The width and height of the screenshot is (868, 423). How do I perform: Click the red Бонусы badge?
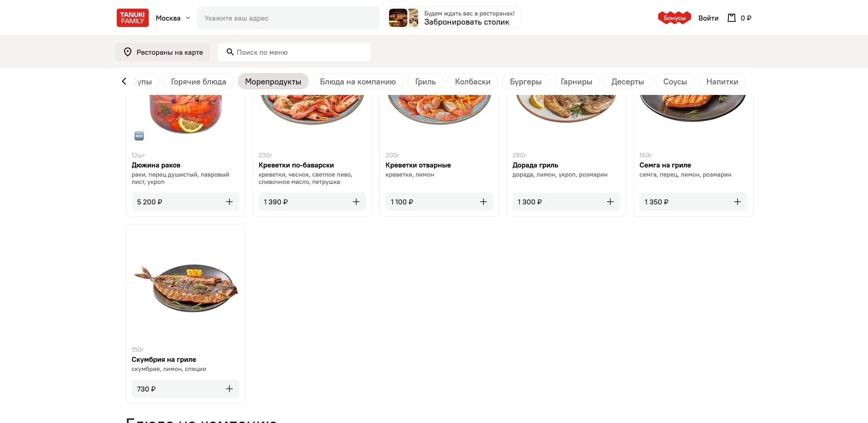[x=674, y=18]
